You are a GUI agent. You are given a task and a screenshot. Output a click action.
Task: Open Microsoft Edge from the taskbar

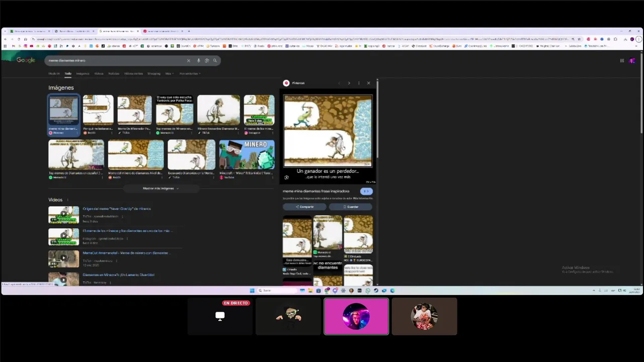pos(392,290)
